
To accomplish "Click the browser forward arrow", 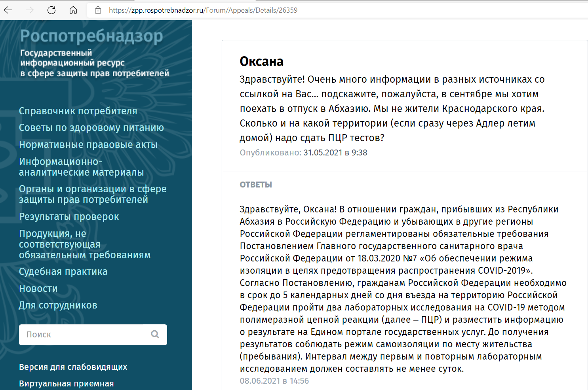I will coord(30,10).
